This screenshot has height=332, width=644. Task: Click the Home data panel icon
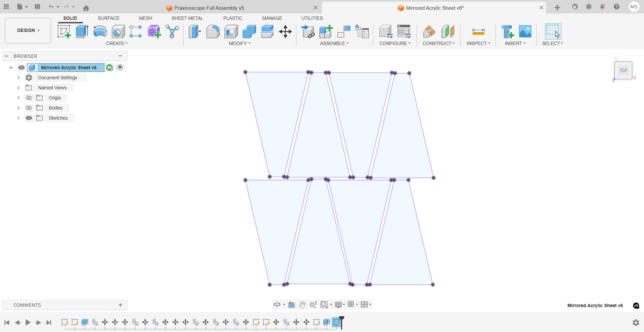(x=86, y=8)
